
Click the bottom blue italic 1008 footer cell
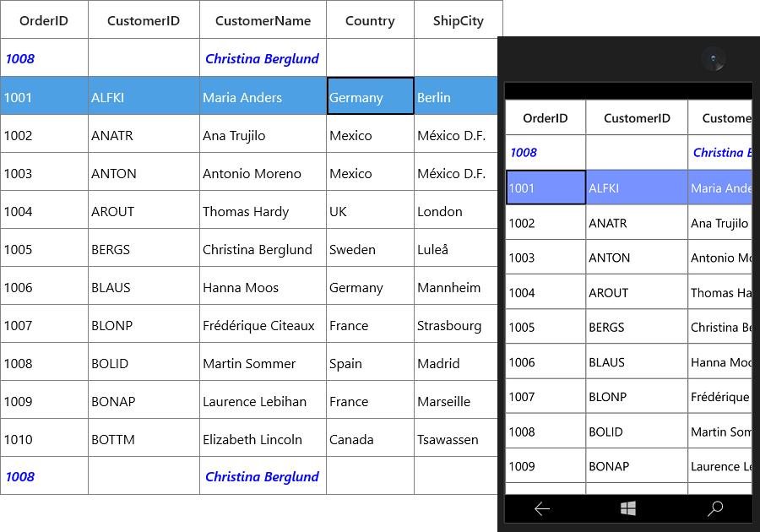(x=44, y=475)
